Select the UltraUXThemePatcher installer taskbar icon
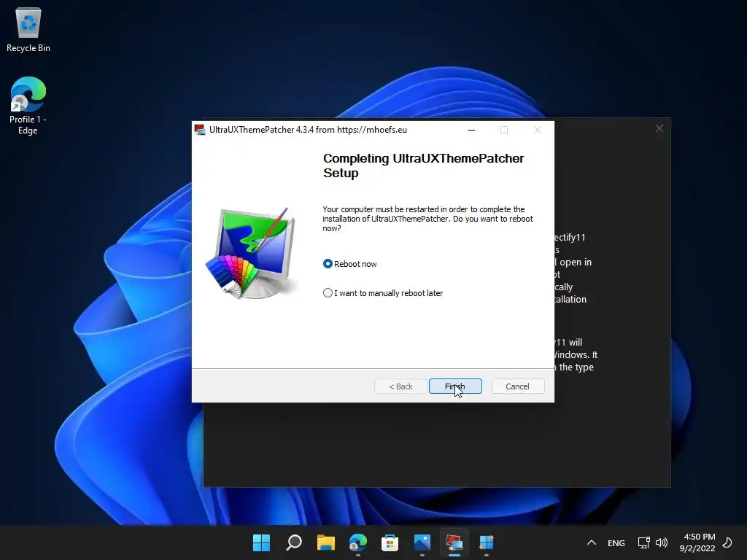Screen dimensions: 747x560 [454, 542]
